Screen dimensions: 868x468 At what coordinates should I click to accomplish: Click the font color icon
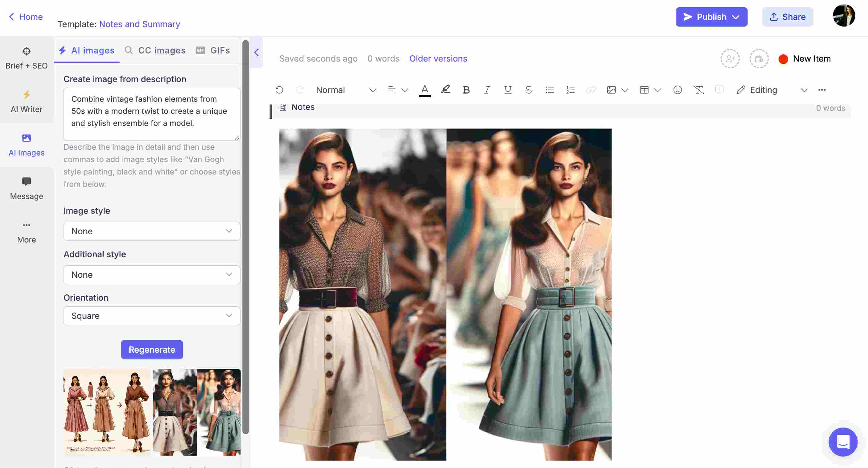tap(425, 90)
